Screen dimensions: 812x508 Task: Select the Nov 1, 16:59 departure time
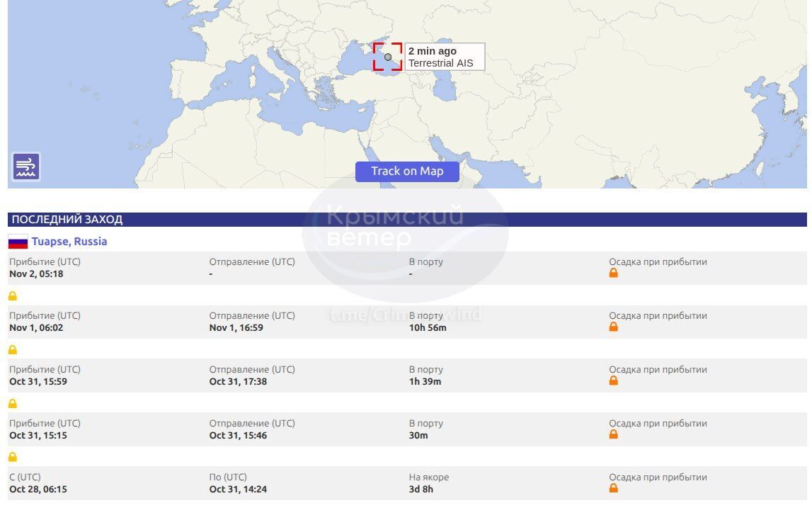[x=236, y=328]
